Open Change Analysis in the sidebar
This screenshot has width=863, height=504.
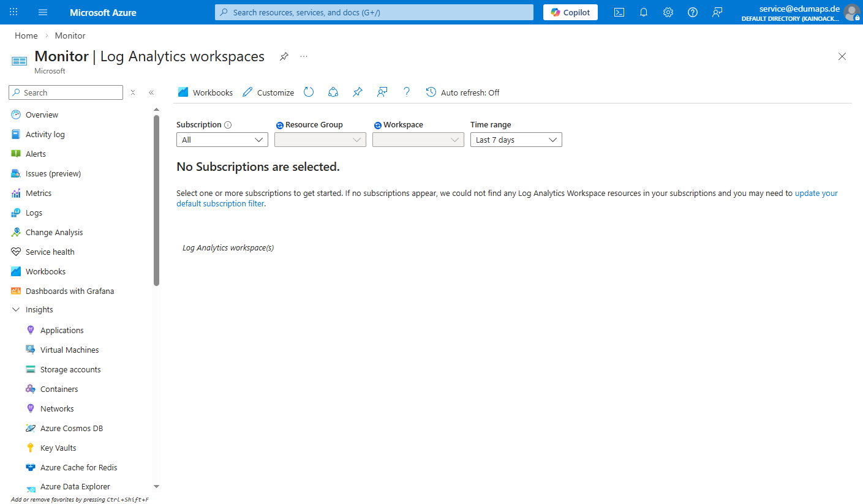point(54,232)
